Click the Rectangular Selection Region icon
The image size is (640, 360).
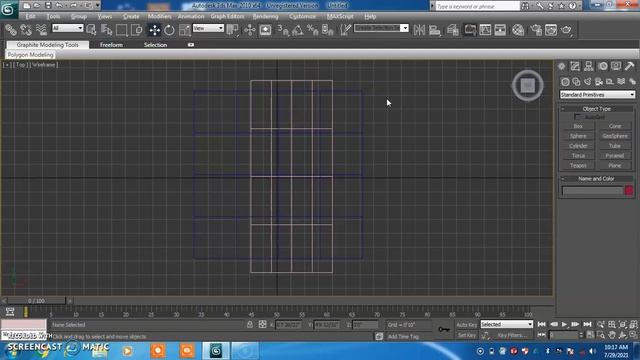click(x=121, y=30)
